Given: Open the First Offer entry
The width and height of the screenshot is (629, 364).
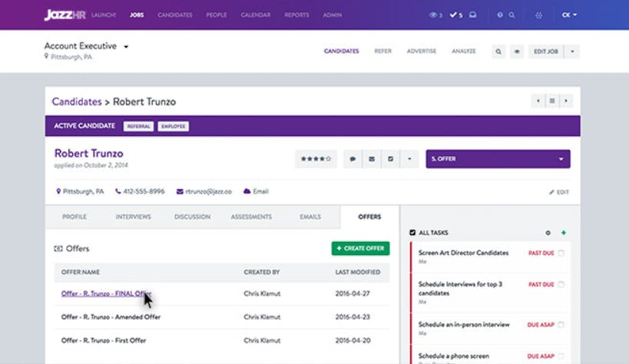Looking at the screenshot, I should [104, 340].
